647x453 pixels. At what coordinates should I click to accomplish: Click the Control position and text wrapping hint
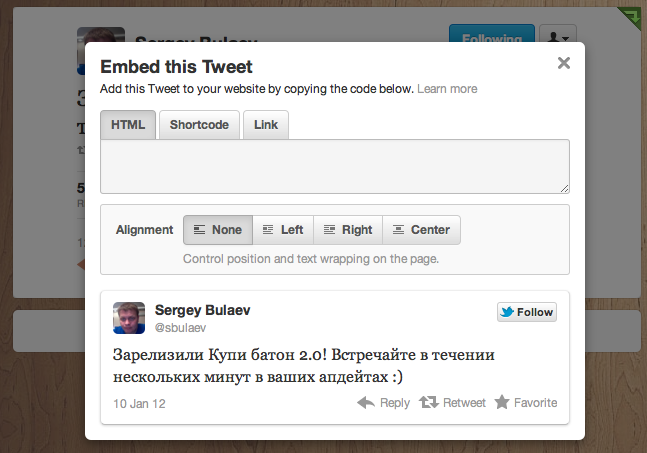(x=311, y=259)
